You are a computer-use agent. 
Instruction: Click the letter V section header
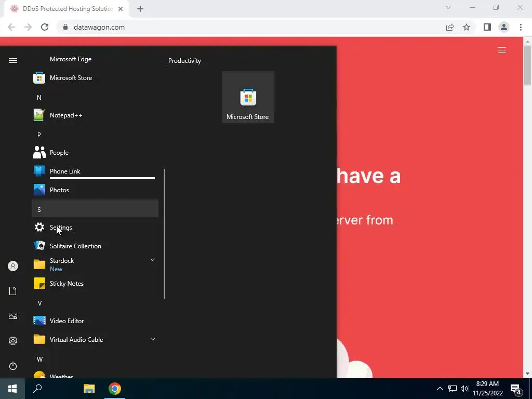pos(95,303)
